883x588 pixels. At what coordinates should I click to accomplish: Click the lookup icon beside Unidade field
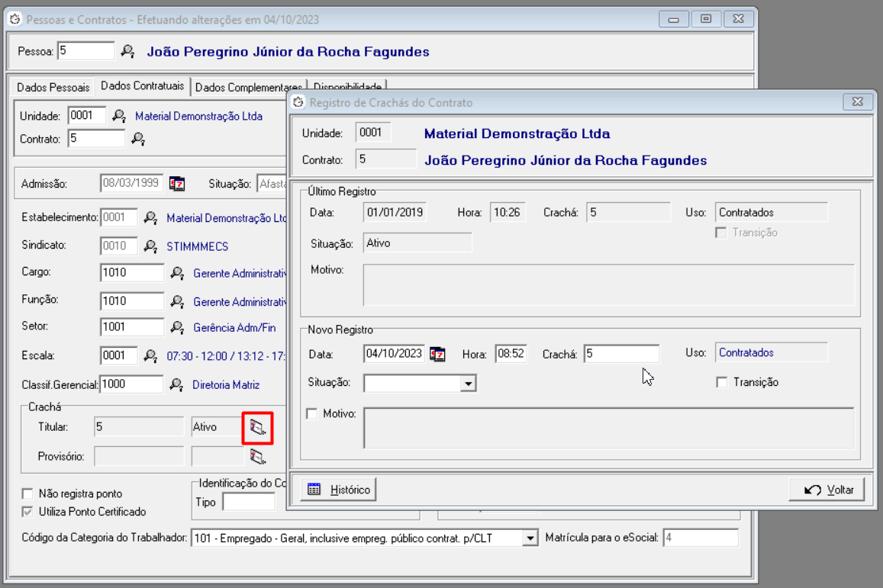click(119, 116)
